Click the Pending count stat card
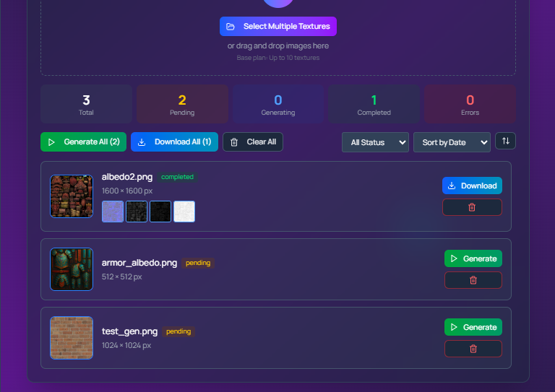This screenshot has height=392, width=555. coord(182,104)
